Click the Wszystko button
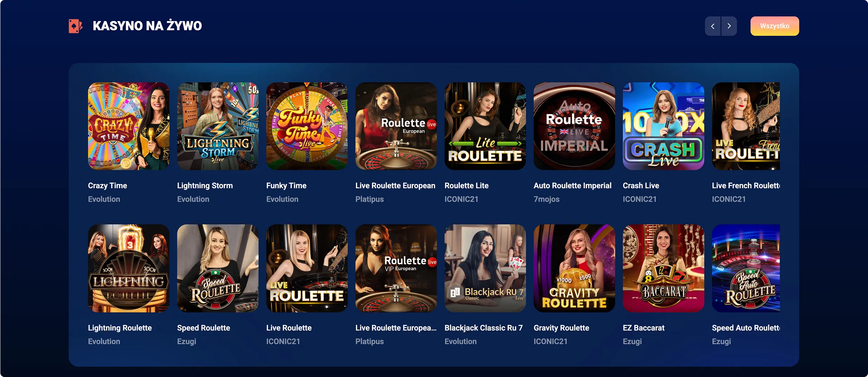Image resolution: width=868 pixels, height=377 pixels. 775,26
